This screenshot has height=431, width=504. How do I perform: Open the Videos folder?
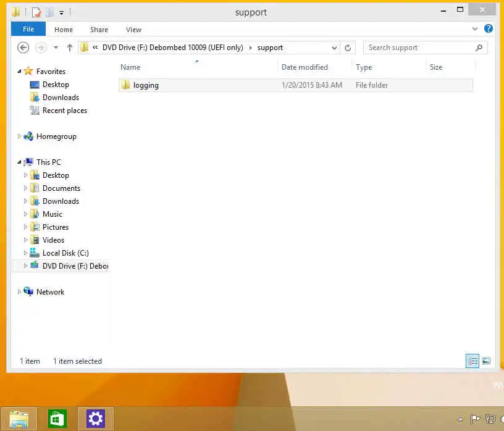tap(53, 240)
